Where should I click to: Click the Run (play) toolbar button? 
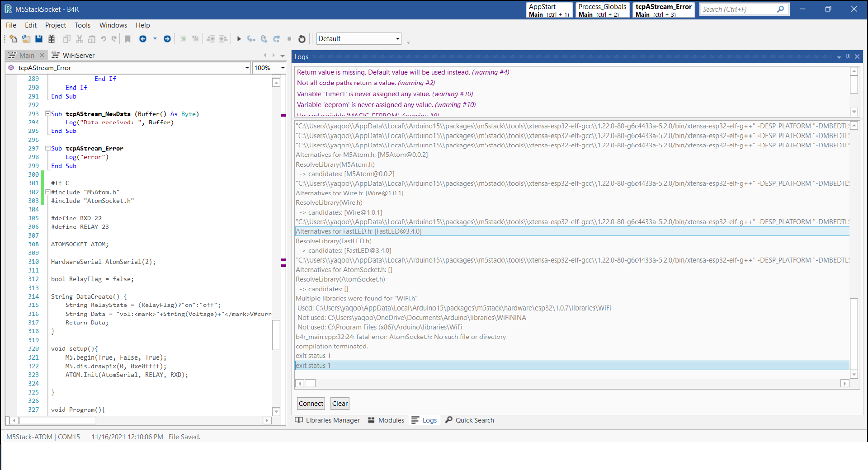239,39
